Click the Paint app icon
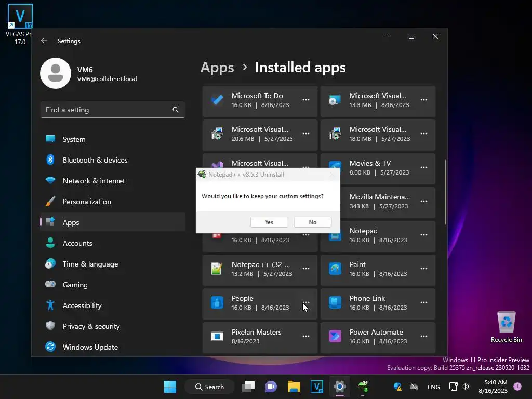The image size is (532, 399). point(335,269)
